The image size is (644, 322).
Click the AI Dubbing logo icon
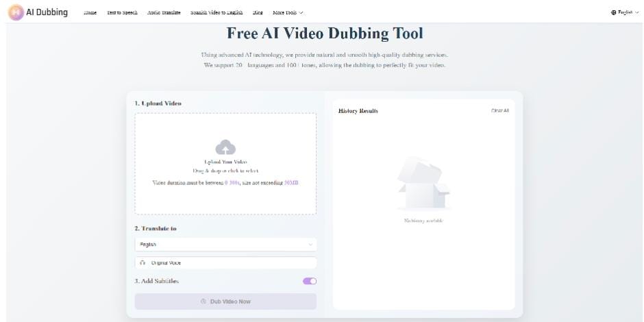pyautogui.click(x=15, y=12)
